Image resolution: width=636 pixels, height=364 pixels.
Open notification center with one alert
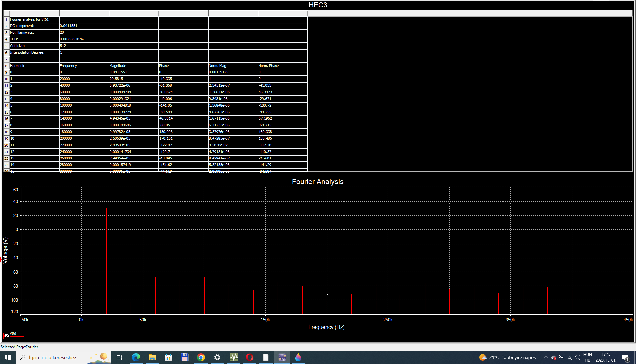[x=625, y=357]
